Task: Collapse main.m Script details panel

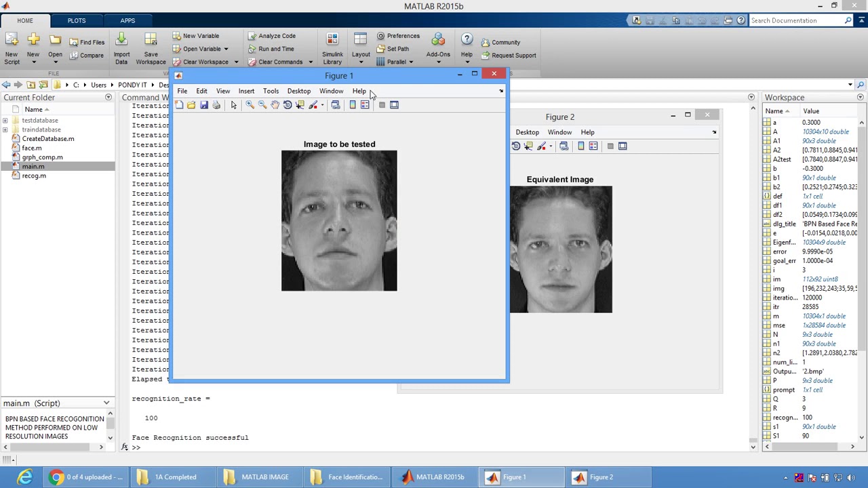Action: pyautogui.click(x=106, y=403)
